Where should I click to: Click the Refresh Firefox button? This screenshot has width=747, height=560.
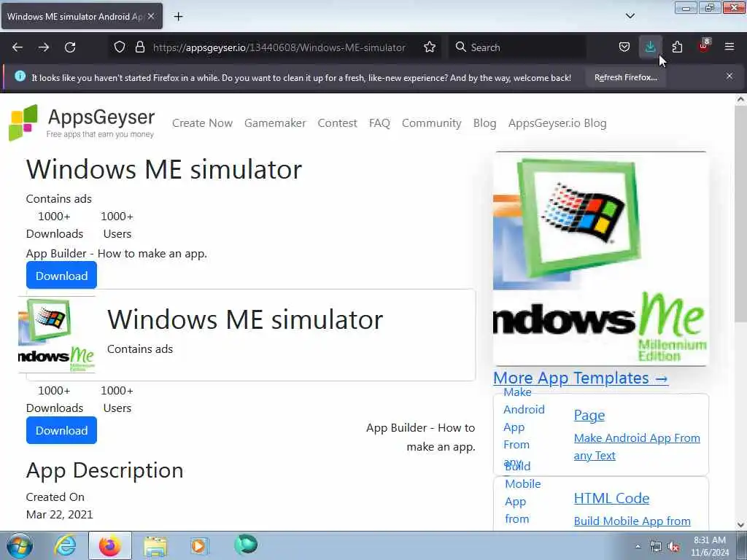click(x=625, y=77)
